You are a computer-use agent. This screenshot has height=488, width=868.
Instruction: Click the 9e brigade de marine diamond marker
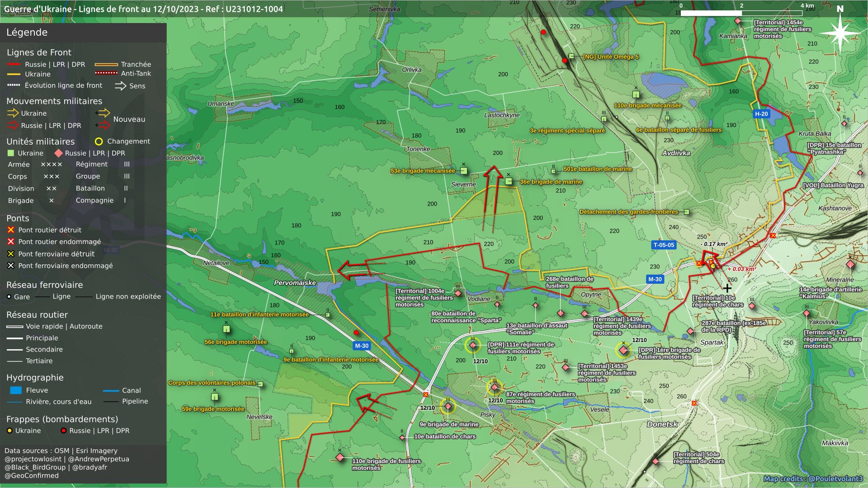click(x=448, y=406)
